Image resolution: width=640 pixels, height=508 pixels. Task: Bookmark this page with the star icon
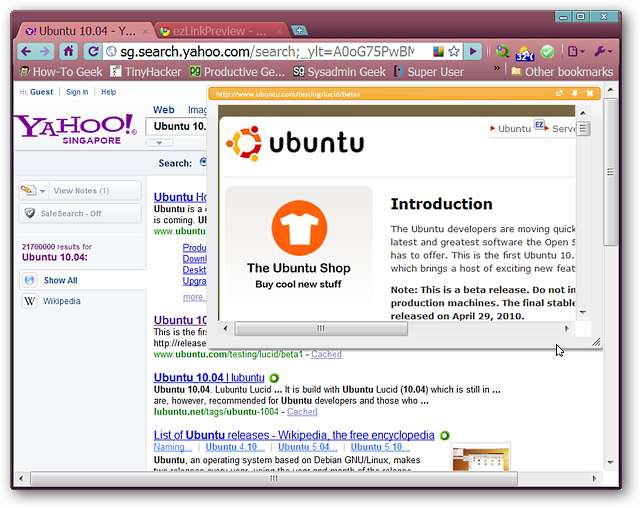(x=453, y=51)
